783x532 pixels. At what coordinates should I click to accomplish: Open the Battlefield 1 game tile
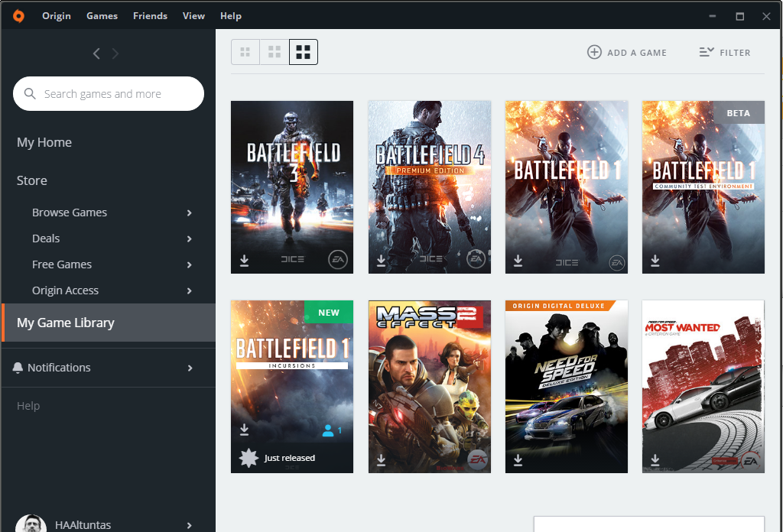(567, 187)
